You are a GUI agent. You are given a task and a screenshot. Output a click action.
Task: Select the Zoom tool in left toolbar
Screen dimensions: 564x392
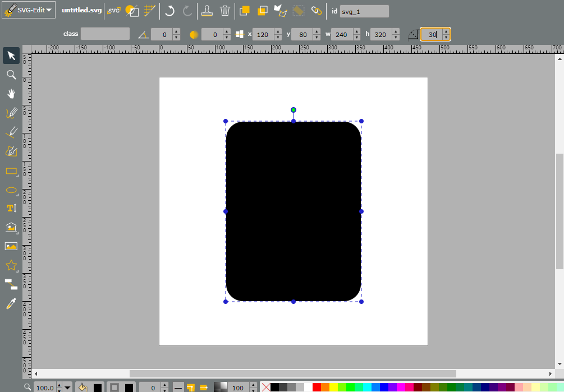click(11, 75)
